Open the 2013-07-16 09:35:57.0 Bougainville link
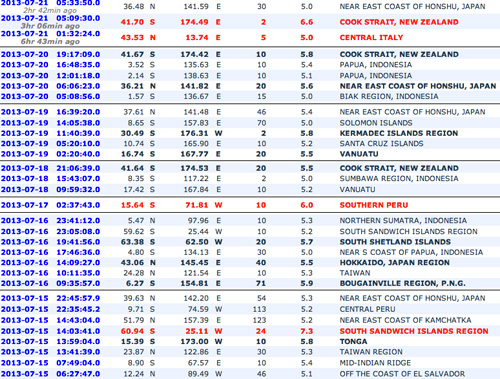500x379 pixels. pos(50,283)
